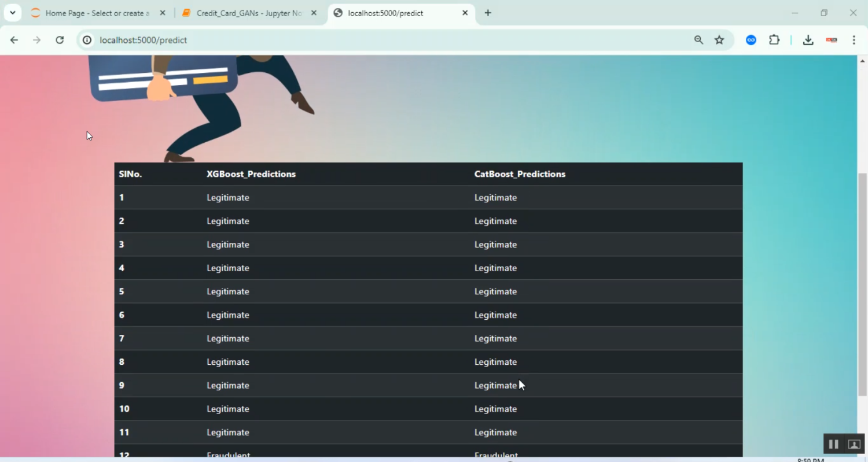Open a new browser tab
Screen dimensions: 868x462
coord(488,13)
